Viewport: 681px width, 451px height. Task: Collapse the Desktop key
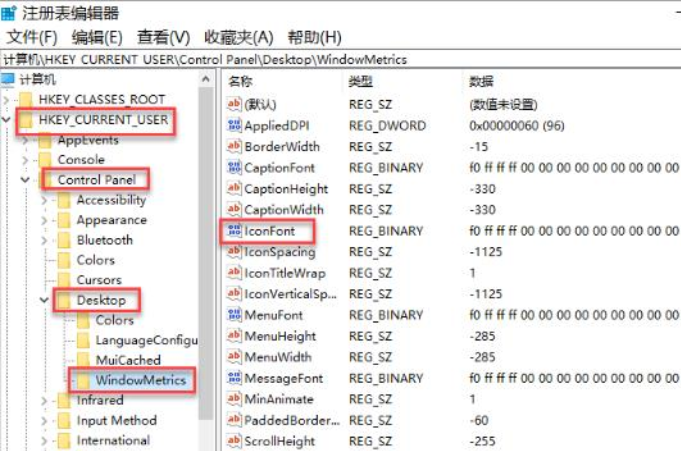(x=44, y=300)
